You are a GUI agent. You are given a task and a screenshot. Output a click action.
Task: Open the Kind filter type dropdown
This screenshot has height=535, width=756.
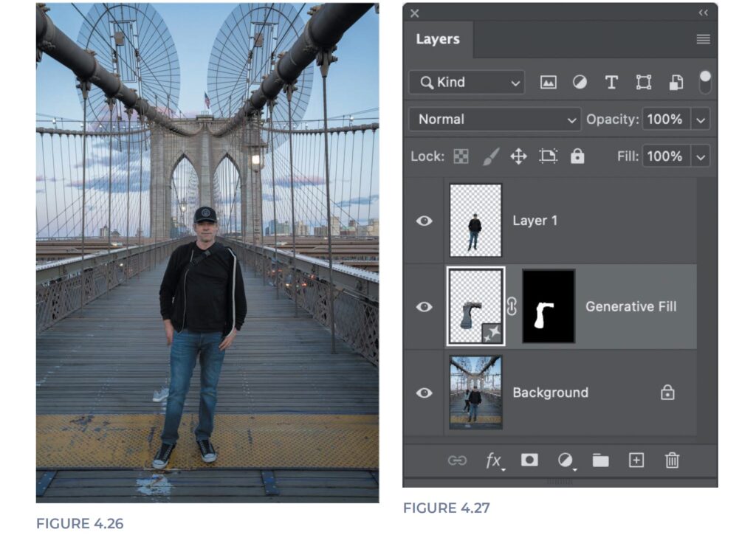tap(466, 83)
